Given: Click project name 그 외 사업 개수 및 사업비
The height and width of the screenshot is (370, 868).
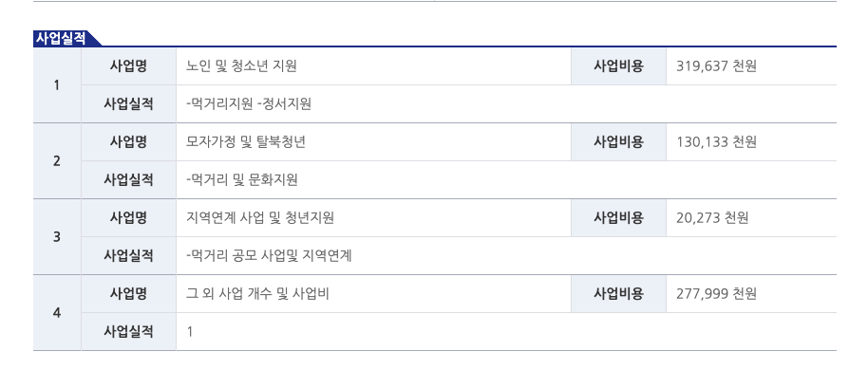Looking at the screenshot, I should (x=258, y=293).
